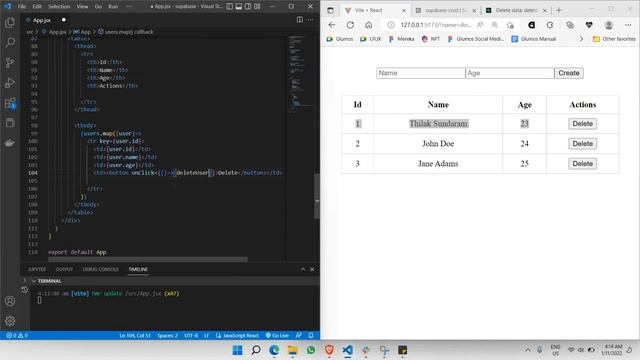Click Go Live in the VS Code status bar
Image resolution: width=640 pixels, height=360 pixels.
pyautogui.click(x=277, y=336)
